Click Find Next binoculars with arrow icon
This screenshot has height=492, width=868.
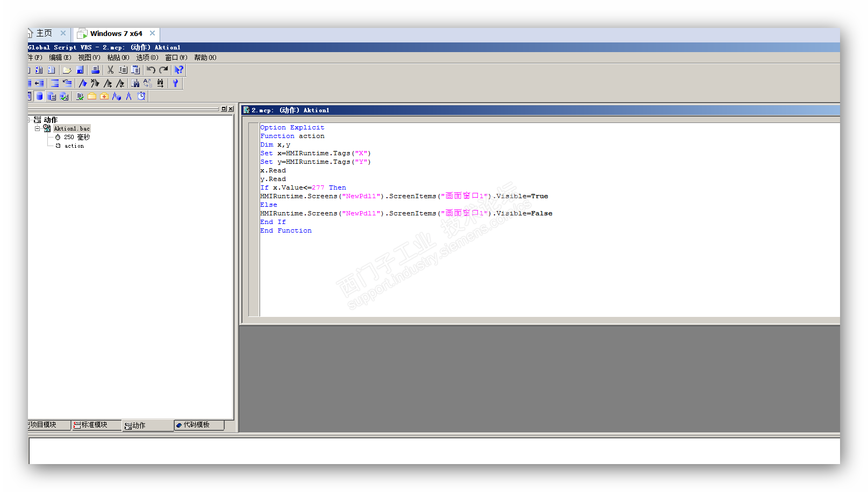(160, 83)
